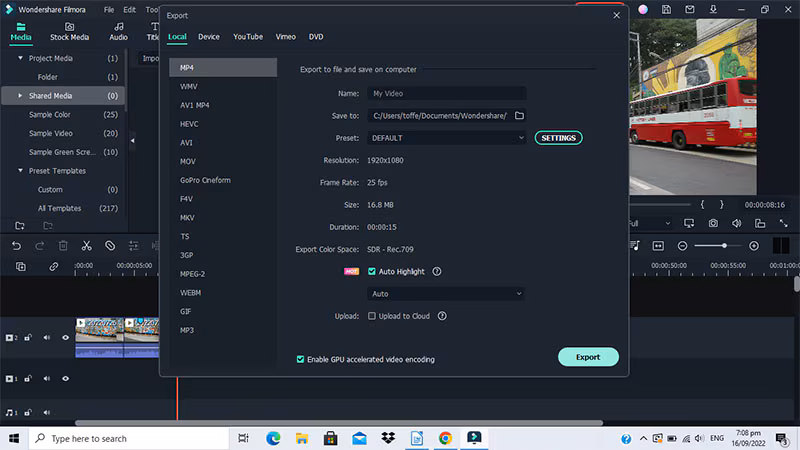The image size is (800, 450).
Task: Lock video track 2
Action: click(x=28, y=338)
